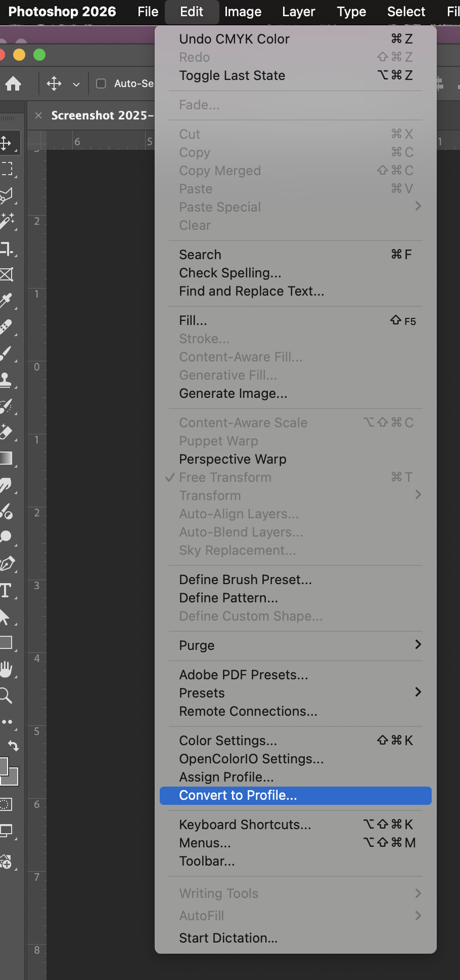Click Generate Image in the Edit menu
Screen dimensions: 460x980
click(x=232, y=393)
